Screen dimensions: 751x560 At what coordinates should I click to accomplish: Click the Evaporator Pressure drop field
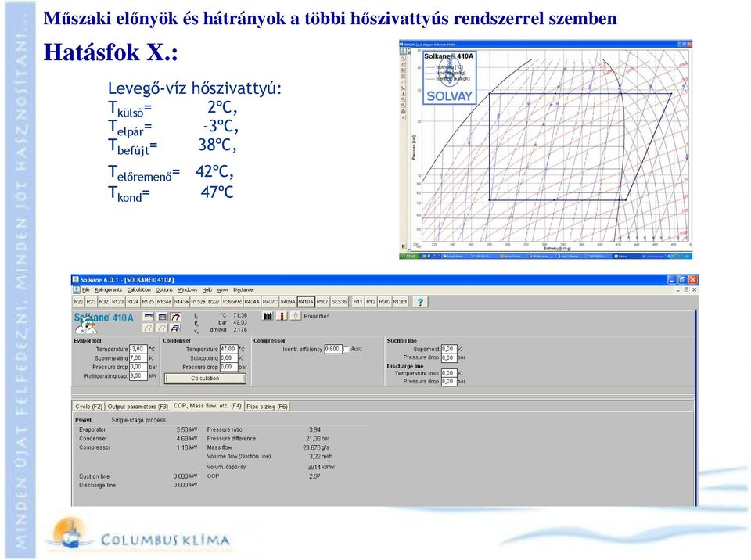click(x=138, y=367)
